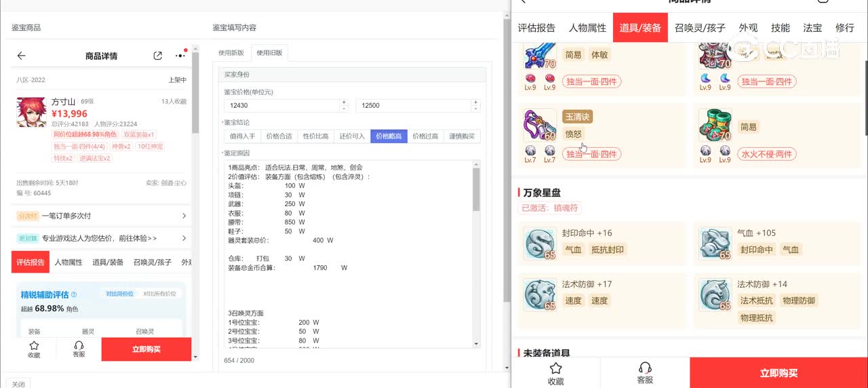Screen dimensions: 868x388
Task: Choose the 价格过高 appraisal conclusion
Action: click(426, 136)
